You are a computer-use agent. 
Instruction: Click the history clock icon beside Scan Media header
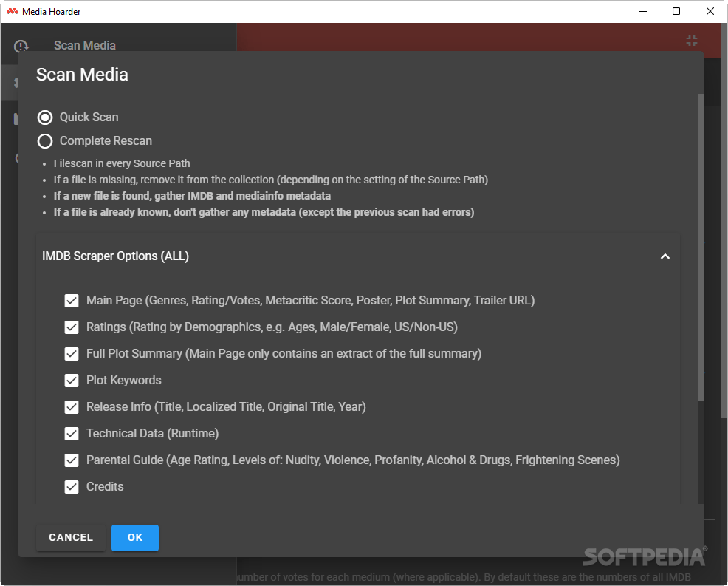[21, 46]
